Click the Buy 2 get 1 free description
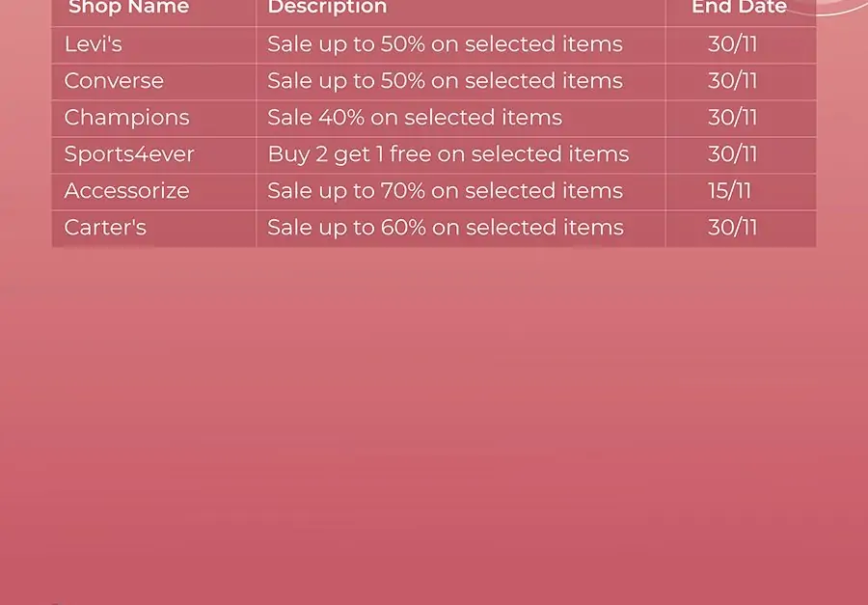 tap(448, 154)
